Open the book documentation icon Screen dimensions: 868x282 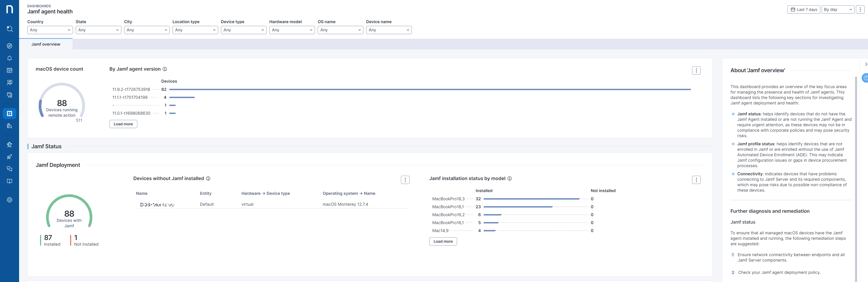10,181
